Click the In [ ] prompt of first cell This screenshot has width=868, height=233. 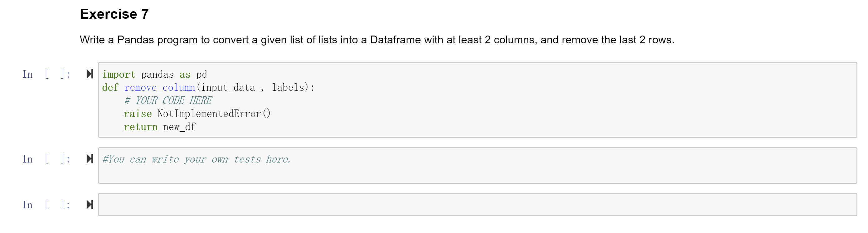coord(46,74)
